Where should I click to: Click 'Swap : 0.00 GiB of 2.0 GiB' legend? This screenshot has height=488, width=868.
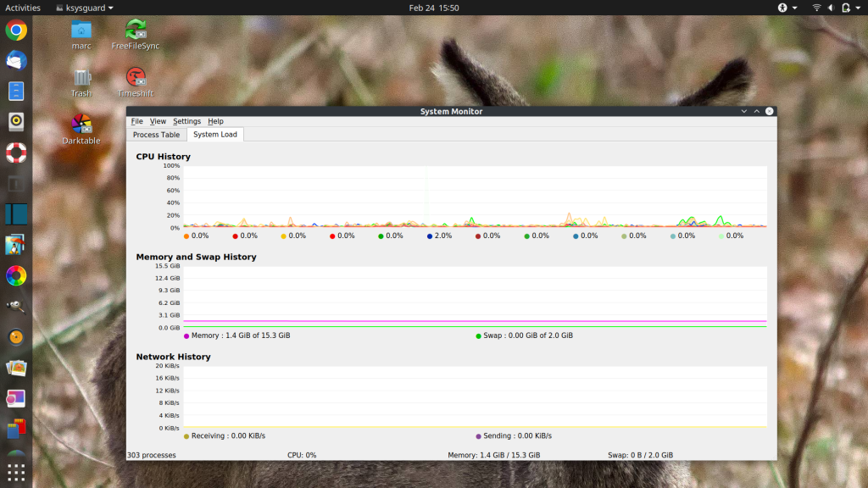click(528, 335)
